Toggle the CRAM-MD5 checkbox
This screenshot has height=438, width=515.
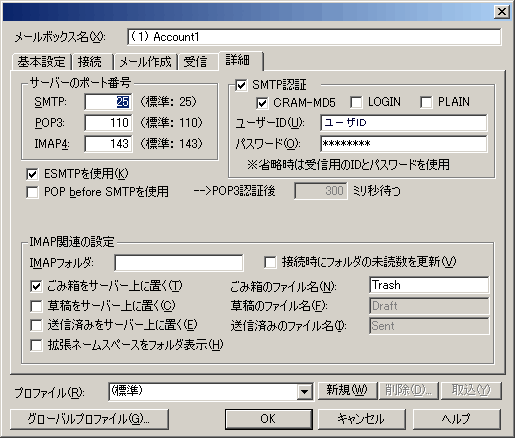pyautogui.click(x=262, y=103)
